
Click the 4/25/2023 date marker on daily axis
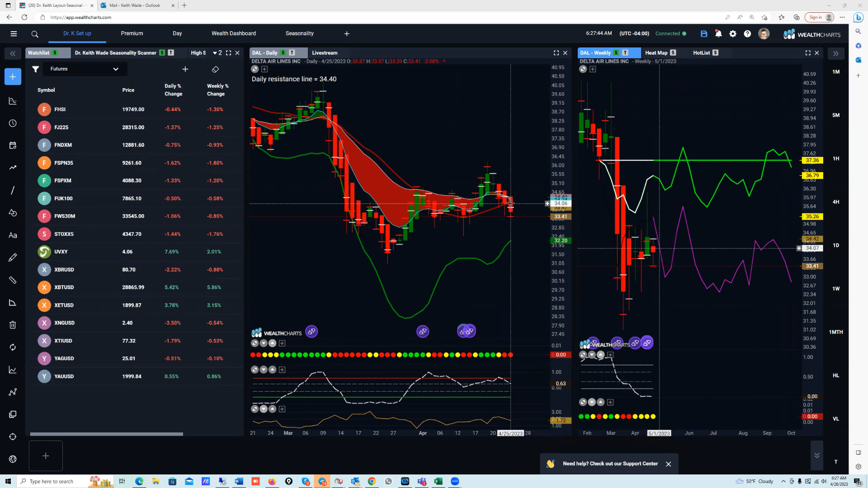tap(510, 433)
